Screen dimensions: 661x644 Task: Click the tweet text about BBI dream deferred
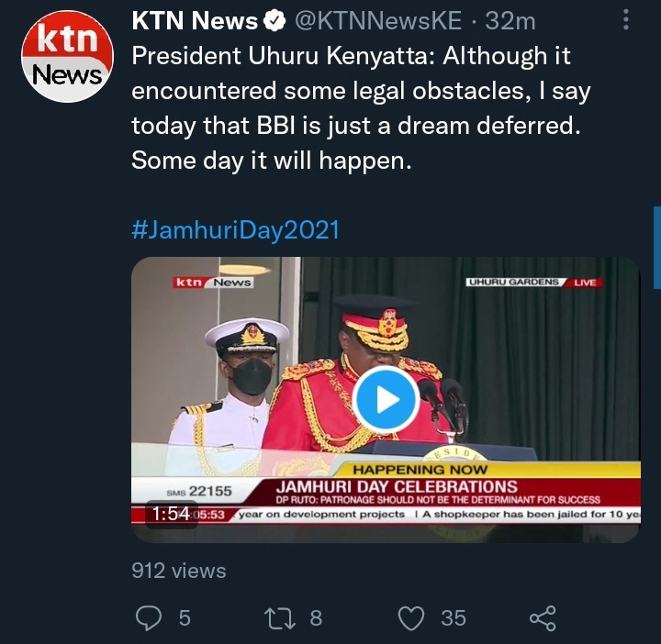point(361,108)
